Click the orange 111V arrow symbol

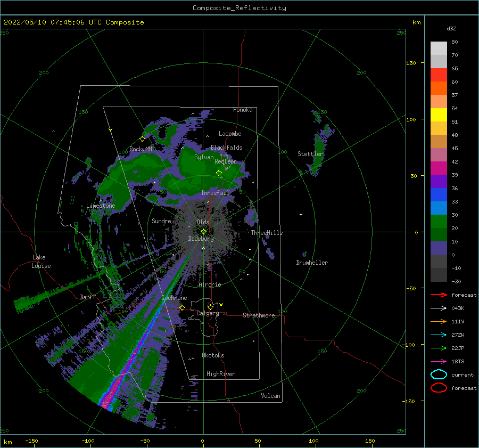click(x=439, y=321)
